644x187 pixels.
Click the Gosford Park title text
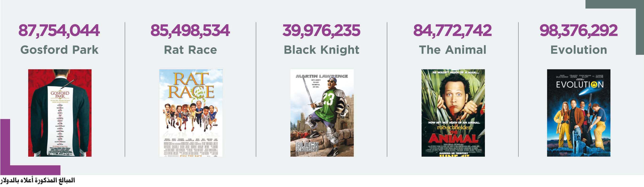(x=59, y=50)
